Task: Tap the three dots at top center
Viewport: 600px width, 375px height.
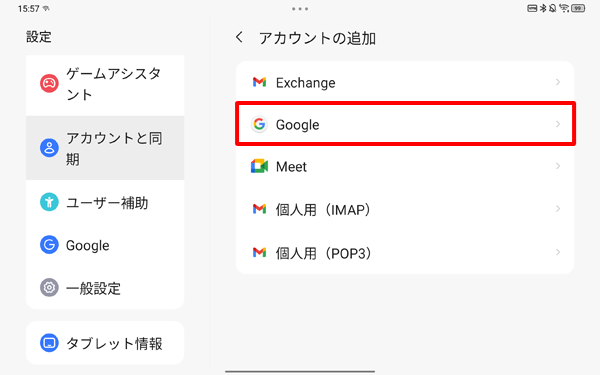Action: 300,8
